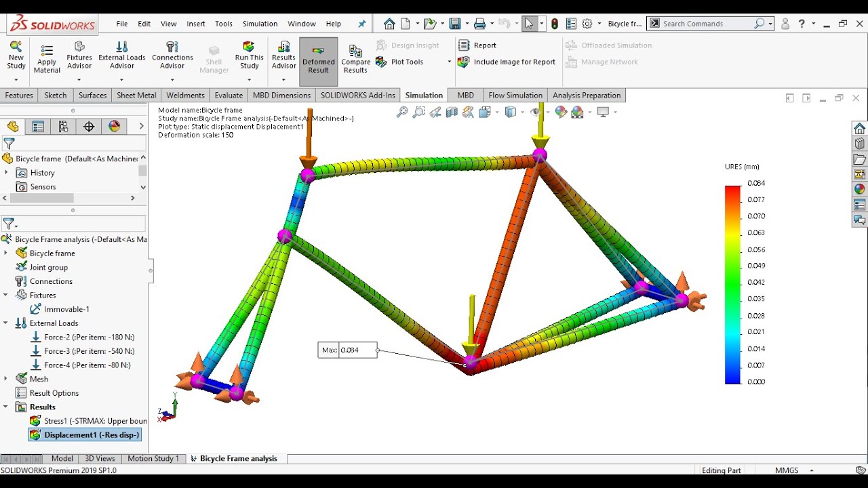868x488 pixels.
Task: Toggle the Deformed Result view
Action: 318,61
